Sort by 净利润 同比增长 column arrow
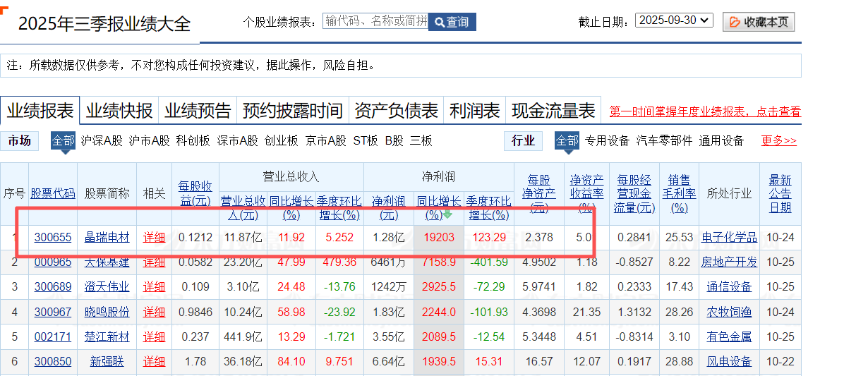868x376 pixels. [447, 214]
